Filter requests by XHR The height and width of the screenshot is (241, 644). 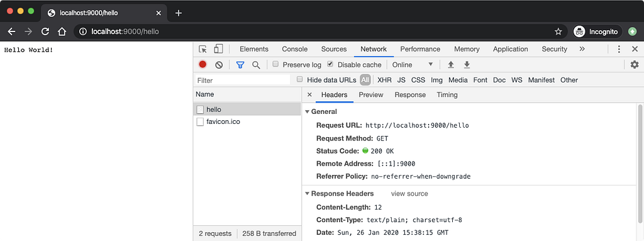click(x=384, y=80)
